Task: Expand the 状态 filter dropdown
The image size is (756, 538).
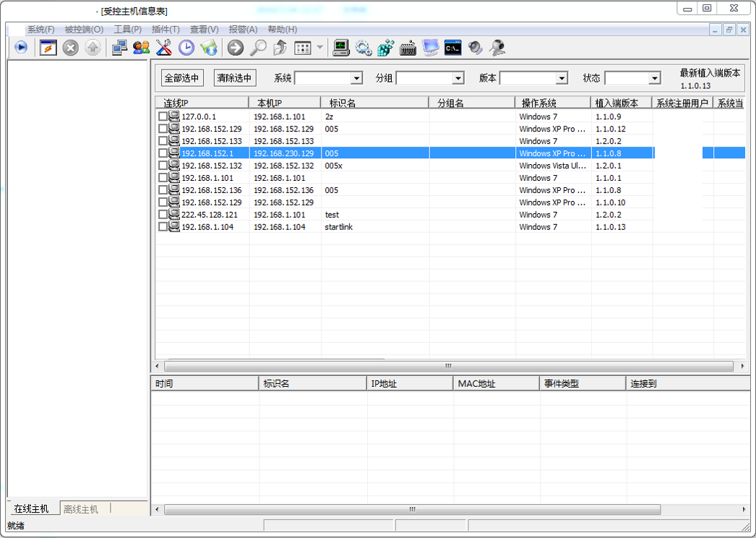Action: tap(654, 78)
